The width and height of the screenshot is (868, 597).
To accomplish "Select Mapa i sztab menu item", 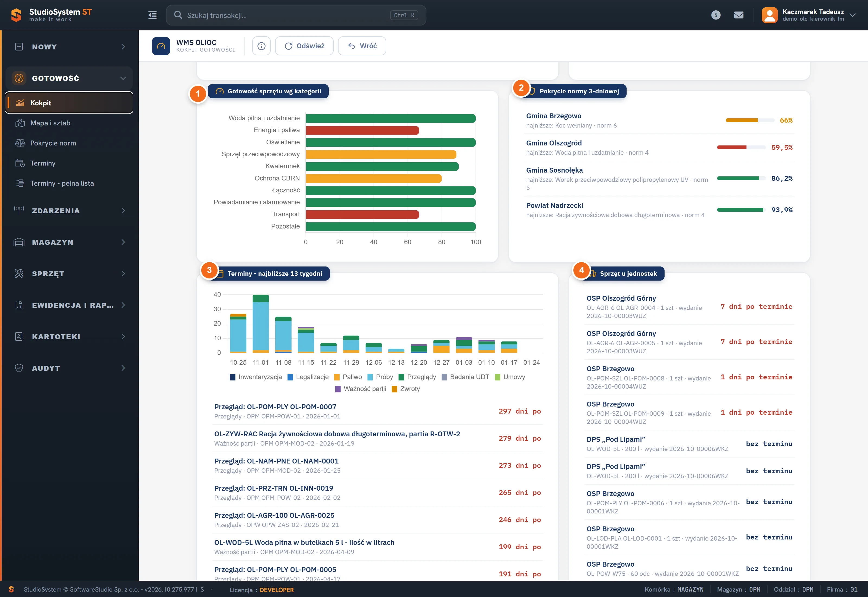I will click(69, 123).
